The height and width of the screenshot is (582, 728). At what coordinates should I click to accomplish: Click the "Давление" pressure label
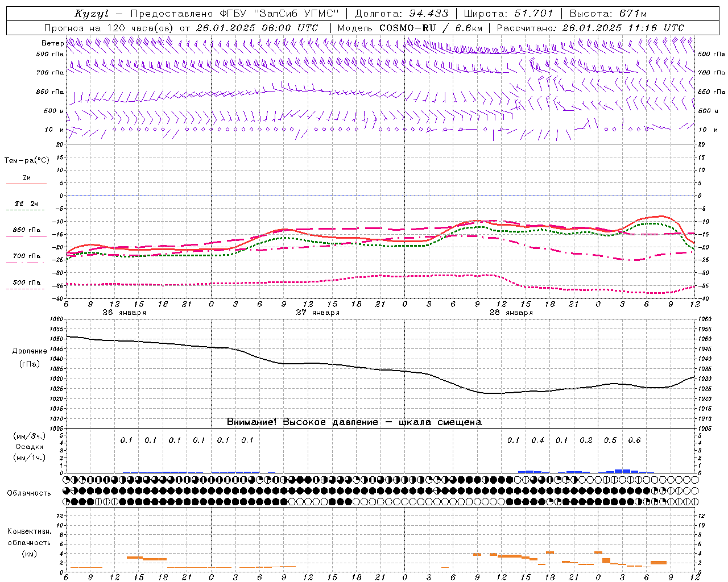(30, 351)
